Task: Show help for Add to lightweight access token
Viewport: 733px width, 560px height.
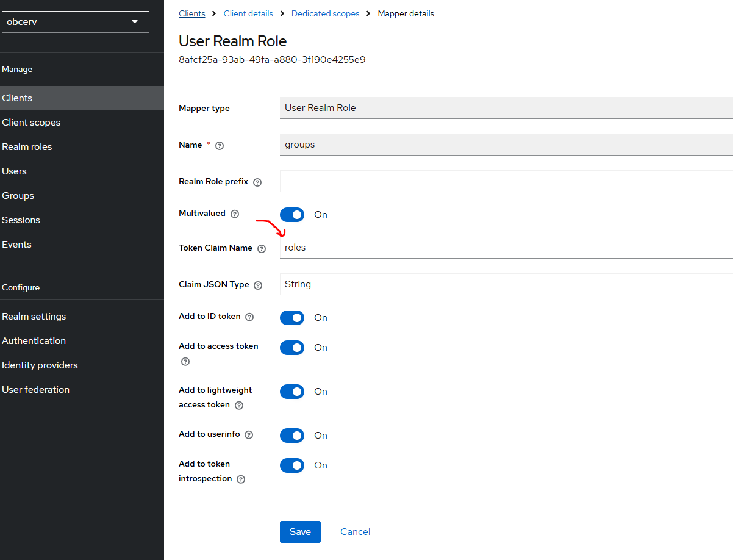Action: pyautogui.click(x=239, y=406)
